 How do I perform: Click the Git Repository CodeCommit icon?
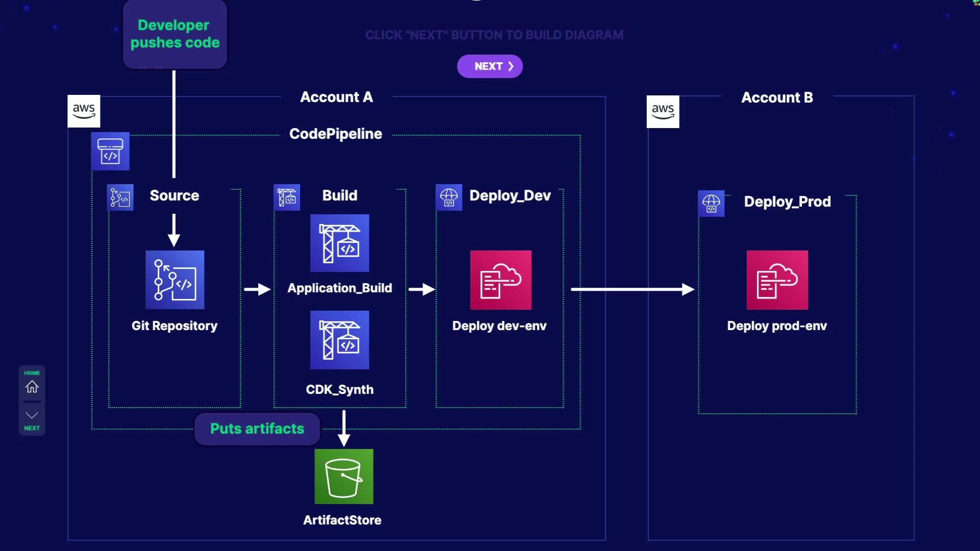tap(175, 280)
